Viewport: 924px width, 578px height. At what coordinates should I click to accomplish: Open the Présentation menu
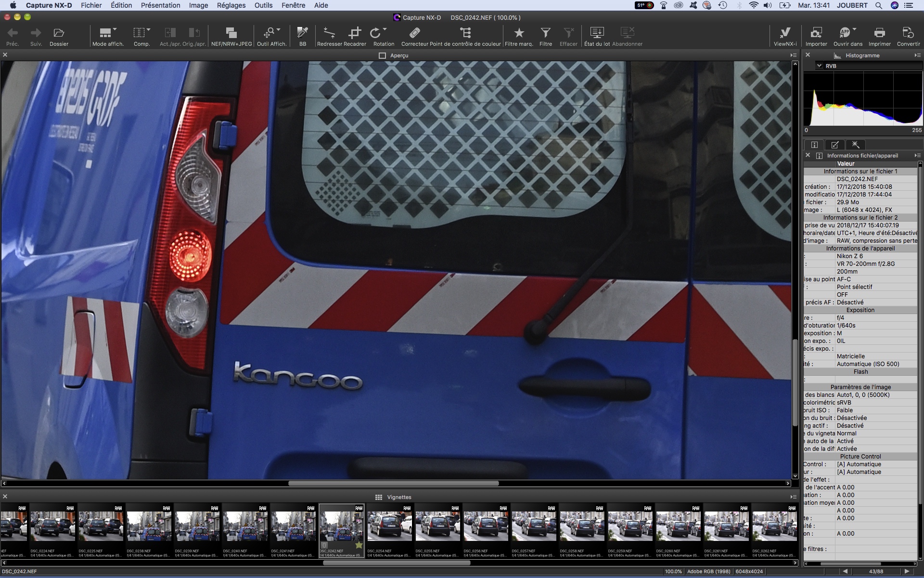coord(160,5)
